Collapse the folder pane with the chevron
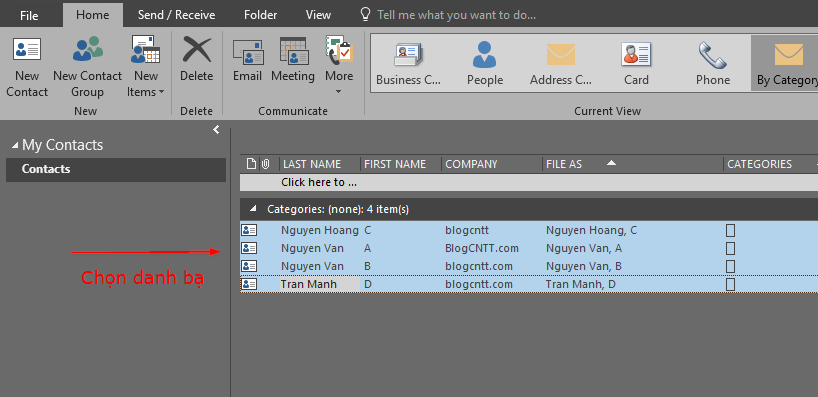 pos(216,130)
